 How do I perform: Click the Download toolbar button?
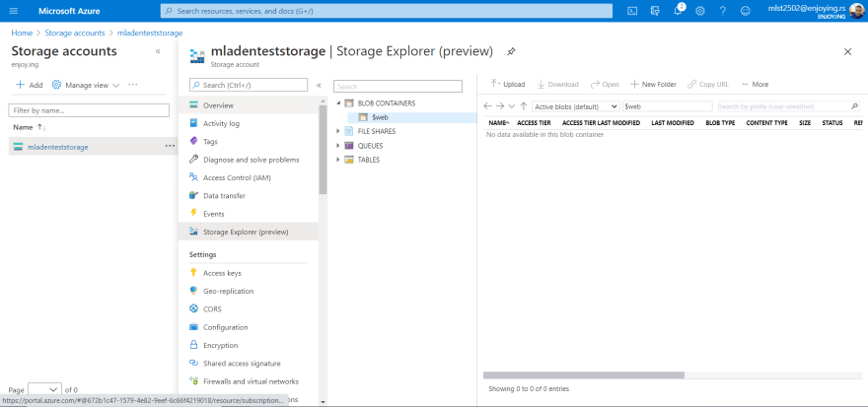tap(557, 84)
